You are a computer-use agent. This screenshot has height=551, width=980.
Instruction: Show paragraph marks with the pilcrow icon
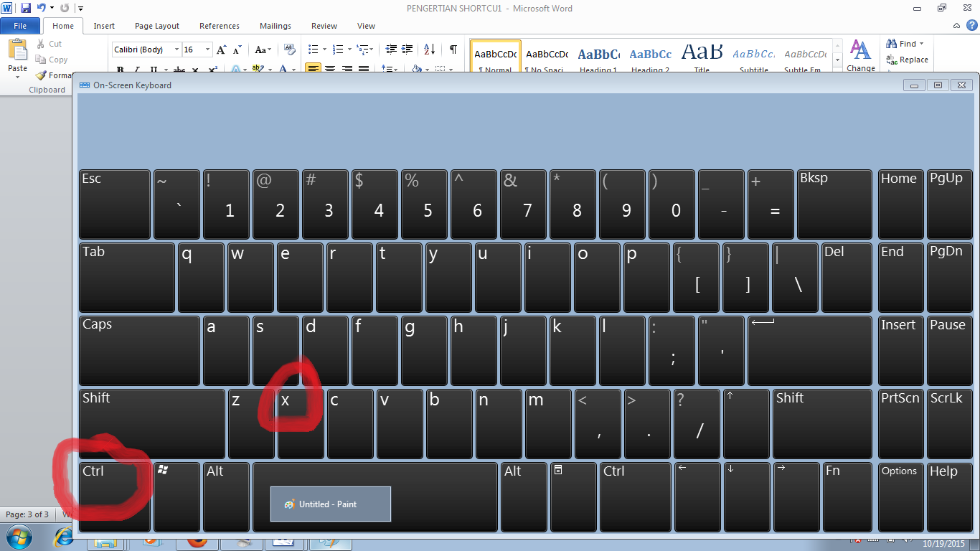pos(453,50)
